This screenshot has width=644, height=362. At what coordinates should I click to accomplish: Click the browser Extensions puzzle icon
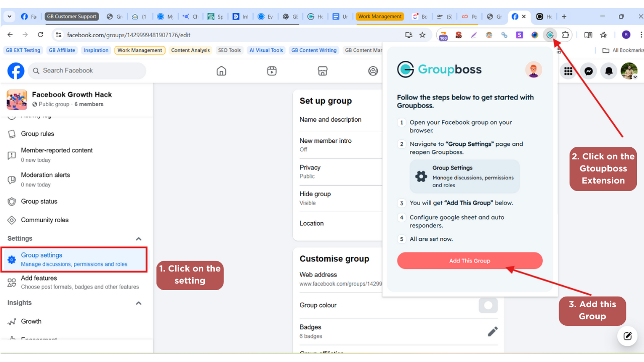pyautogui.click(x=566, y=35)
